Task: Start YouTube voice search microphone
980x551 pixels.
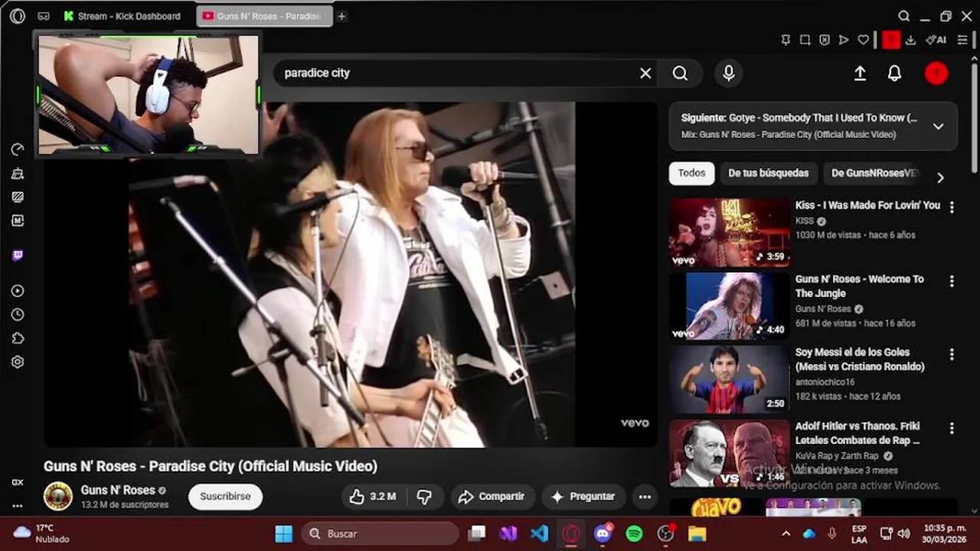Action: tap(729, 73)
